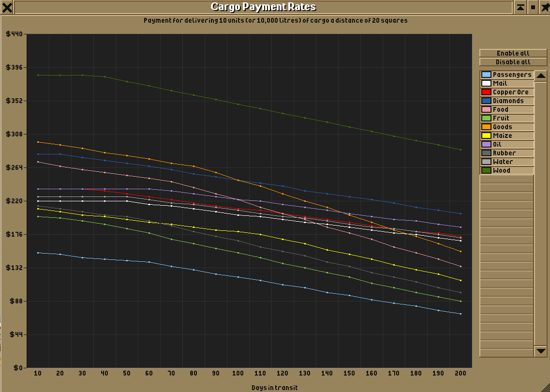Toggle Passengers line in the graph
The height and width of the screenshot is (392, 550).
(507, 75)
